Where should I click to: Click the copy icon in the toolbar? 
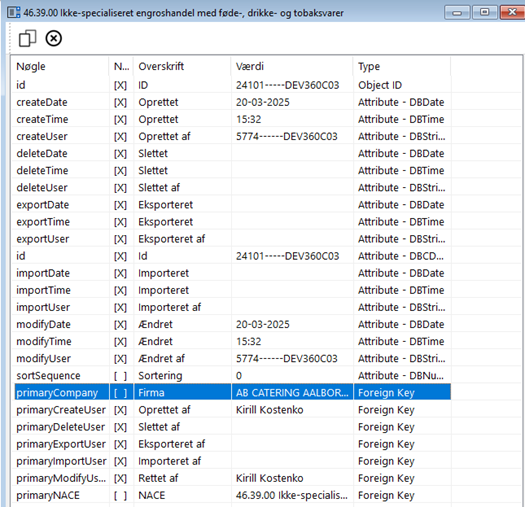[27, 38]
